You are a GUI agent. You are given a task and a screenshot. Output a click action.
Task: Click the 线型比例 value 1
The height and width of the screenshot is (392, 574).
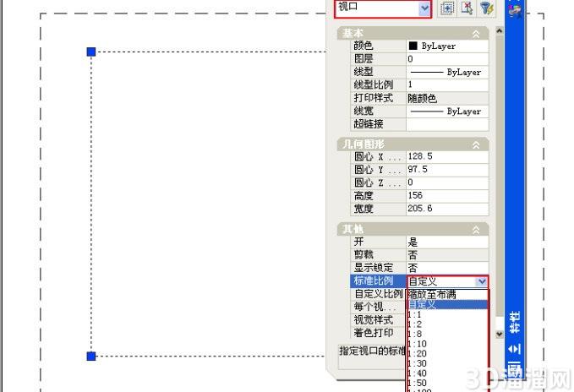point(447,84)
